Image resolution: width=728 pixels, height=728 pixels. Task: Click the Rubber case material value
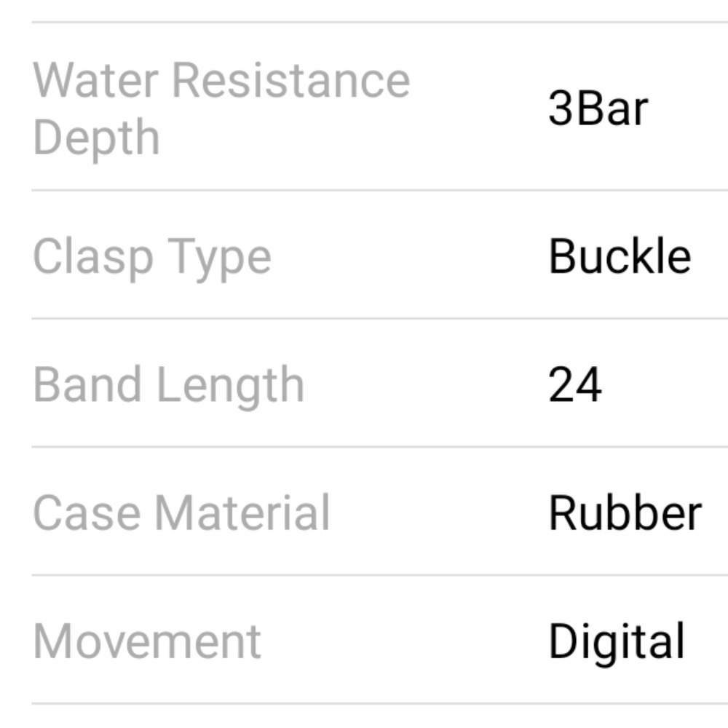[625, 513]
